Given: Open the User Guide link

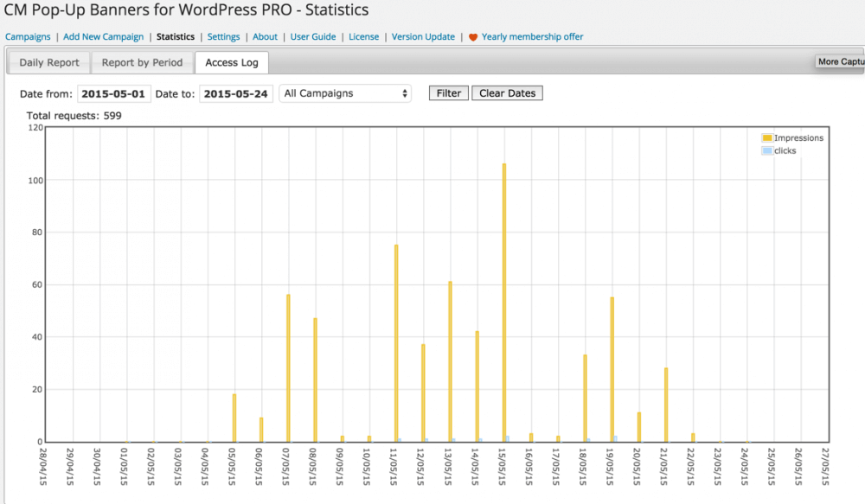Looking at the screenshot, I should point(312,37).
